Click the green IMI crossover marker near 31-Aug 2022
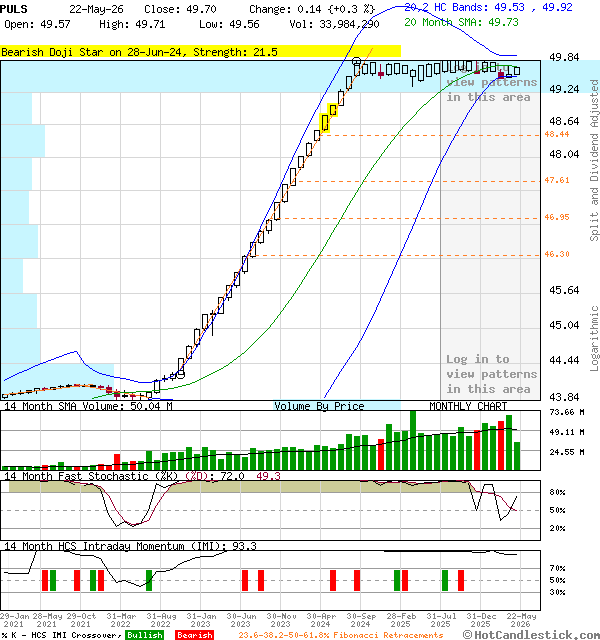Image resolution: width=600 pixels, height=640 pixels. [x=149, y=580]
